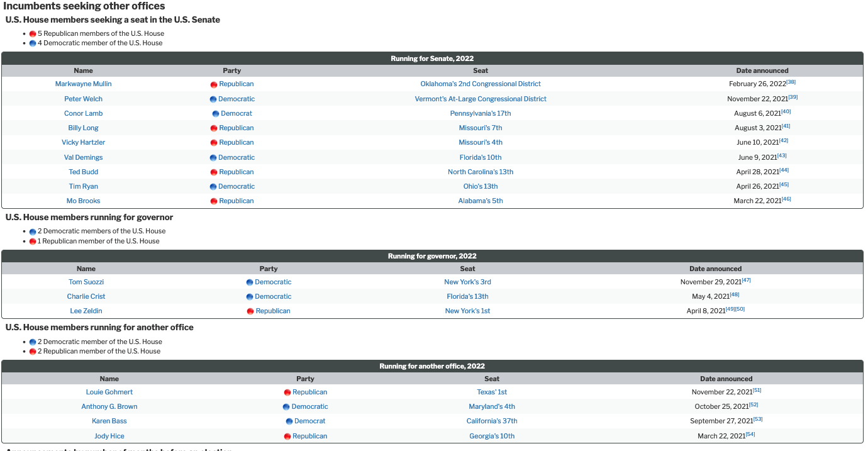This screenshot has width=868, height=451.
Task: Click Democrat party link in Conor Lamb row
Action: [236, 113]
